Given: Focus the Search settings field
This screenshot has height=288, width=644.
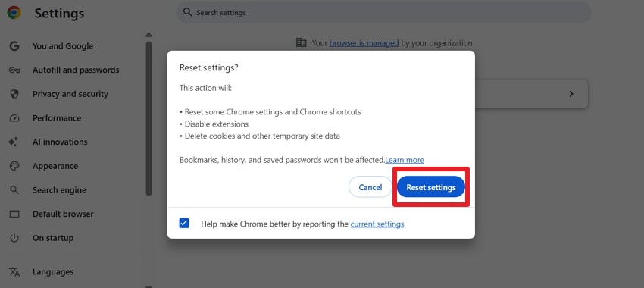Looking at the screenshot, I should (x=383, y=12).
